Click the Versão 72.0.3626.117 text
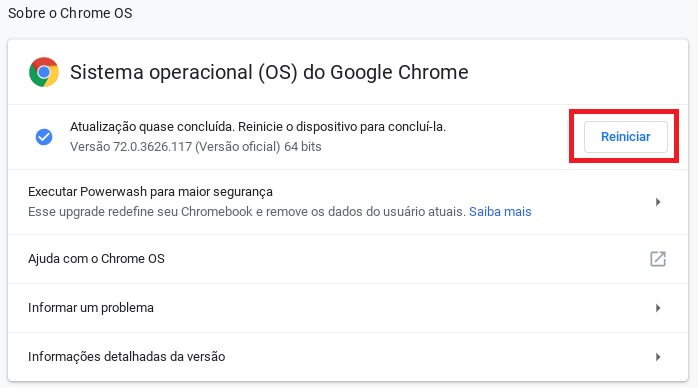The image size is (698, 388). pyautogui.click(x=131, y=146)
